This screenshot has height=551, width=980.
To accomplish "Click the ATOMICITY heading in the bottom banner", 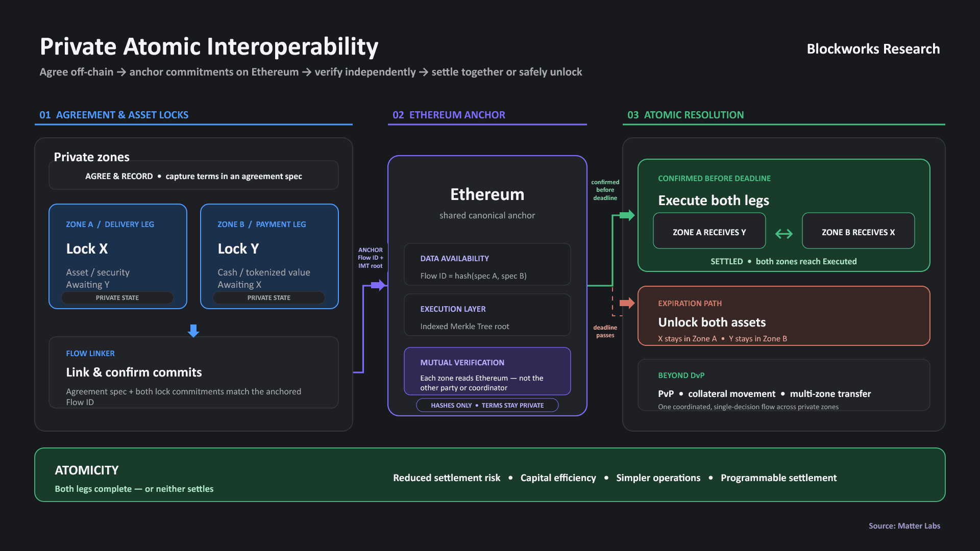I will click(x=87, y=470).
